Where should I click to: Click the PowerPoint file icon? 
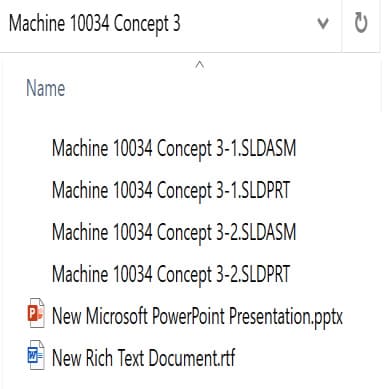[x=36, y=313]
